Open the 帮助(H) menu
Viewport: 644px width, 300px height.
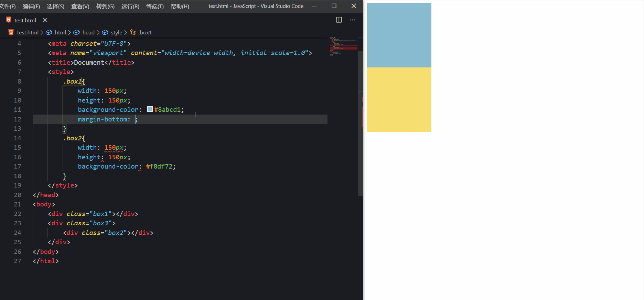click(x=180, y=6)
